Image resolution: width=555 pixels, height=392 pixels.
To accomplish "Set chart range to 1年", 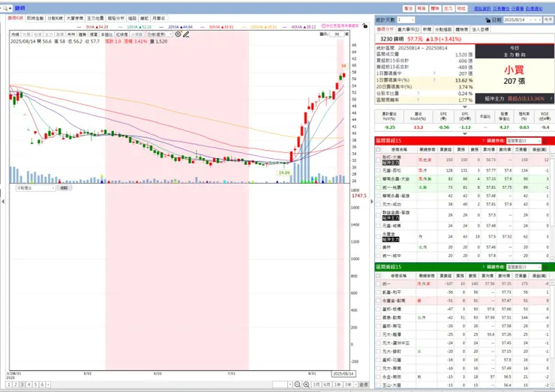I will 337,385.
